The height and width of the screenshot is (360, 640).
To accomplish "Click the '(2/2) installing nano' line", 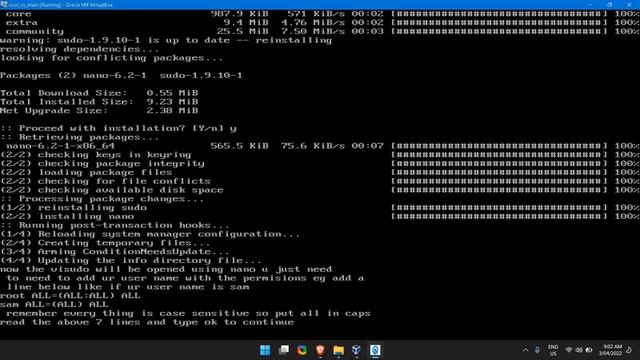I will [320, 216].
